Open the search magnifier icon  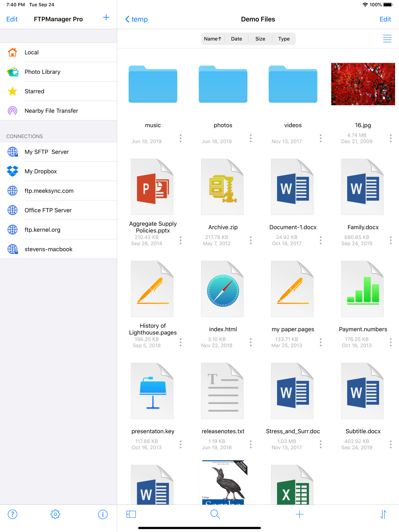coord(215,514)
